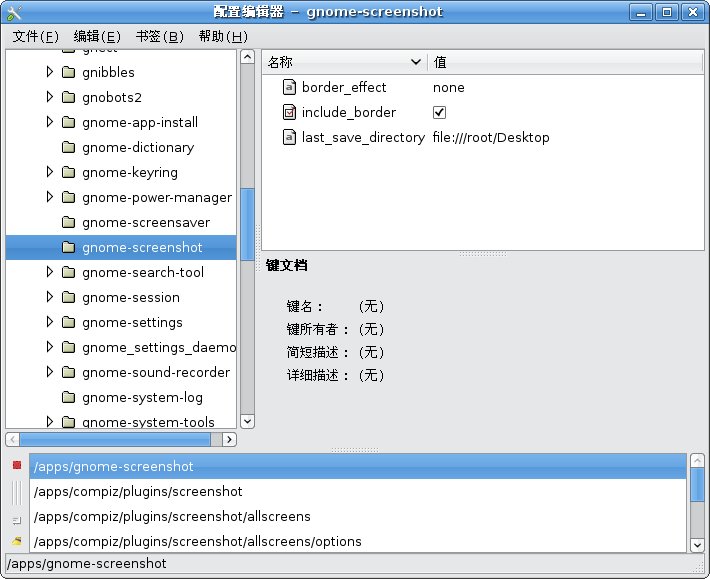
Task: Expand the gnome-search-tool tree node
Action: pyautogui.click(x=50, y=272)
